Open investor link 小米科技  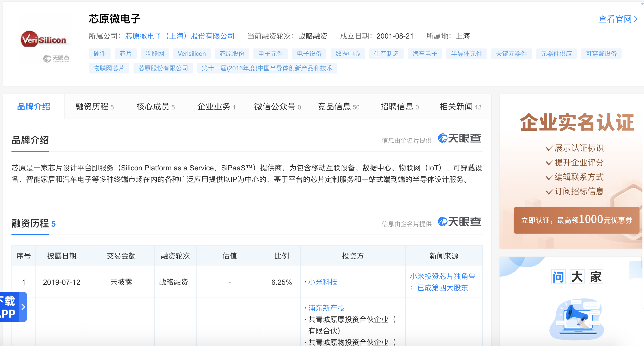[323, 282]
